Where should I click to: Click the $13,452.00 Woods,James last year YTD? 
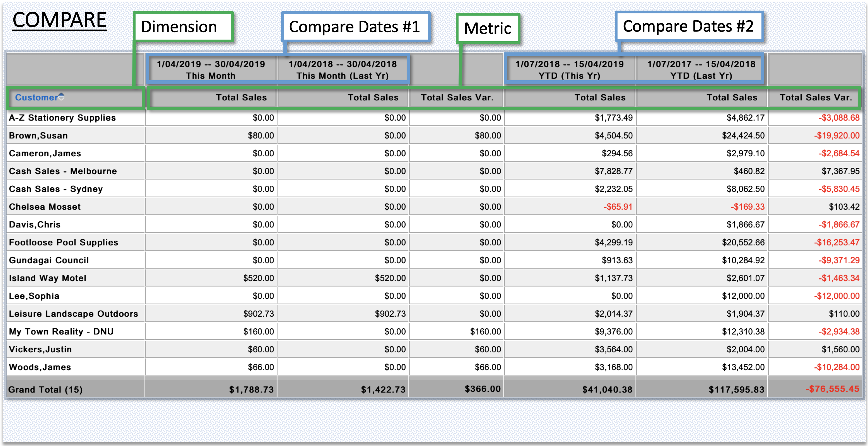[743, 367]
